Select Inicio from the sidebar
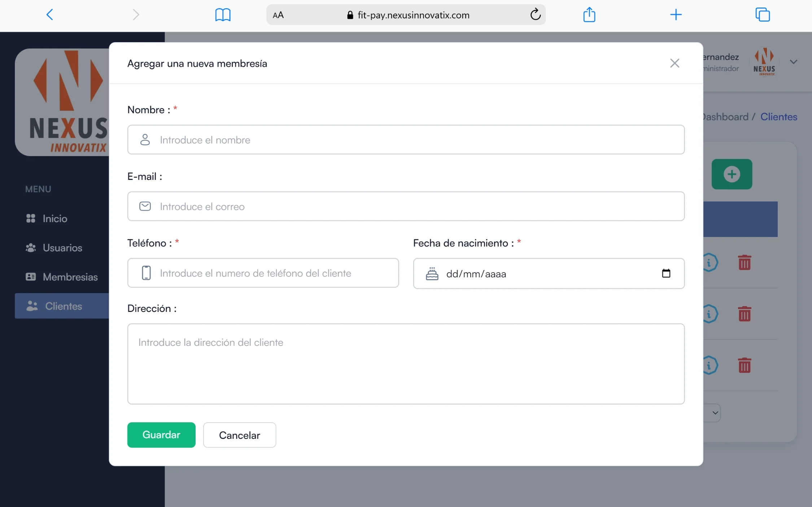The height and width of the screenshot is (507, 812). pyautogui.click(x=54, y=219)
